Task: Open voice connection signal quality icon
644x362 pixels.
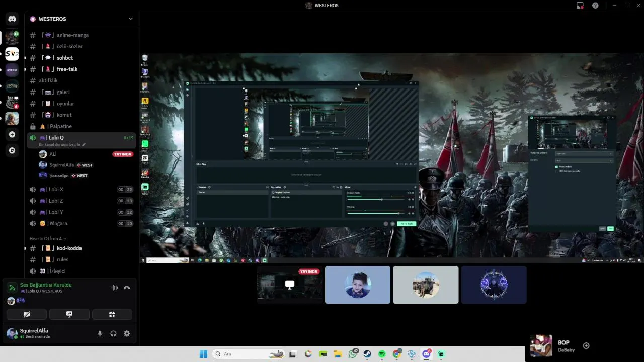Action: click(12, 288)
